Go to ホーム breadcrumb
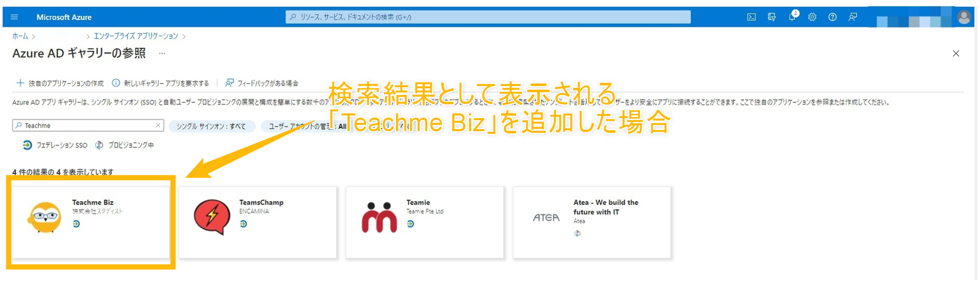This screenshot has height=305, width=980. 20,36
